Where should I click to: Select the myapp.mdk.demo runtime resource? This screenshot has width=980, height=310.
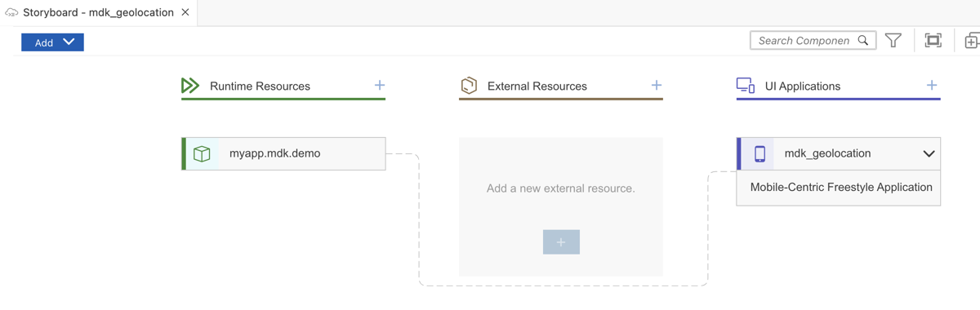[x=283, y=153]
